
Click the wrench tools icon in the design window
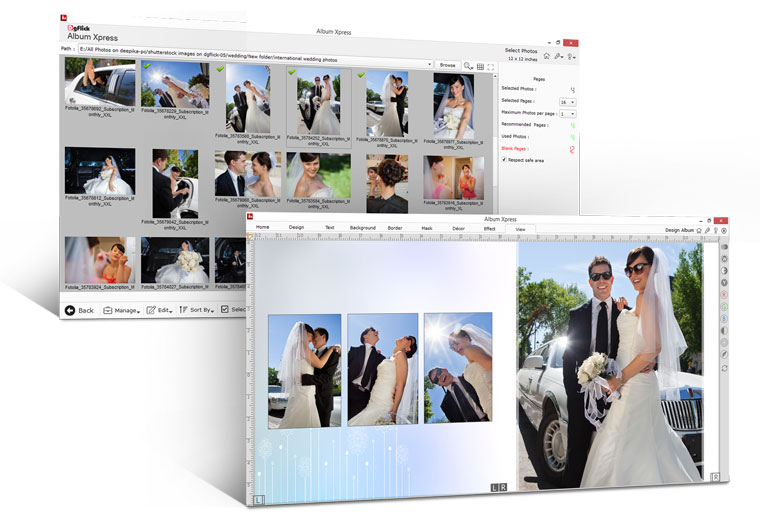coord(707,231)
